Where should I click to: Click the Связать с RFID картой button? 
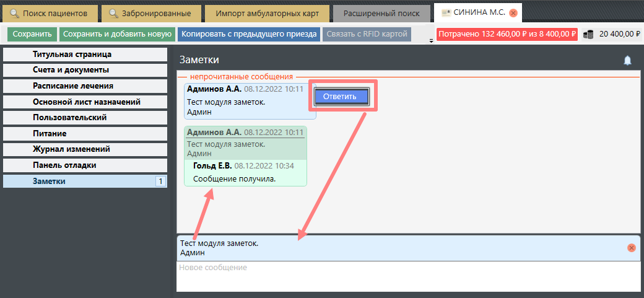tap(367, 34)
